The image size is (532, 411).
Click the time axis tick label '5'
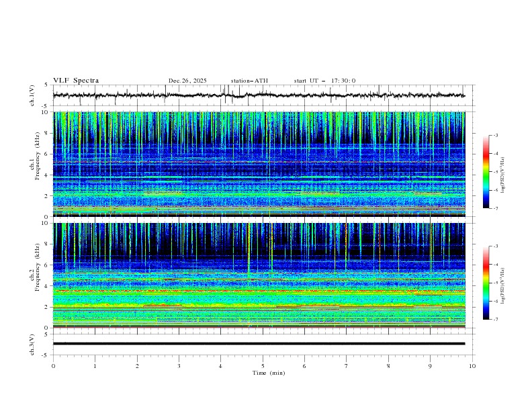tap(263, 366)
